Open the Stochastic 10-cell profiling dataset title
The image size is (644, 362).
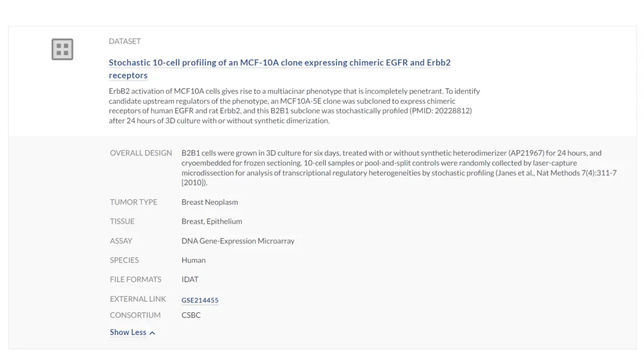pos(280,69)
